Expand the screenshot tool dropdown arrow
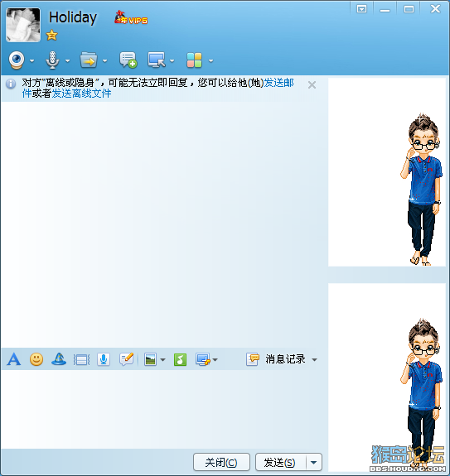The image size is (450, 476). 215,360
